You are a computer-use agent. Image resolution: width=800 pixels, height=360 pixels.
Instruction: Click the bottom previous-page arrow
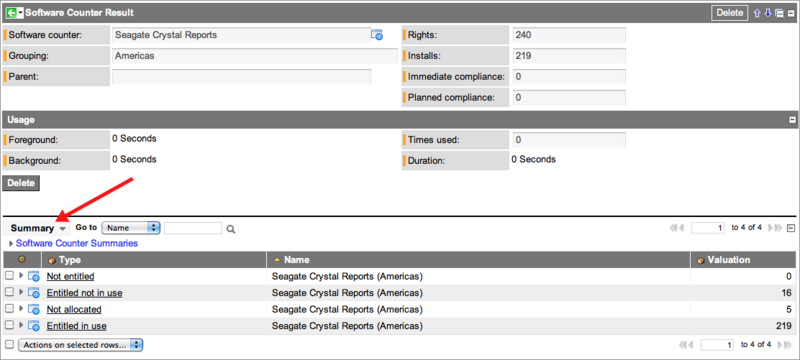(692, 345)
